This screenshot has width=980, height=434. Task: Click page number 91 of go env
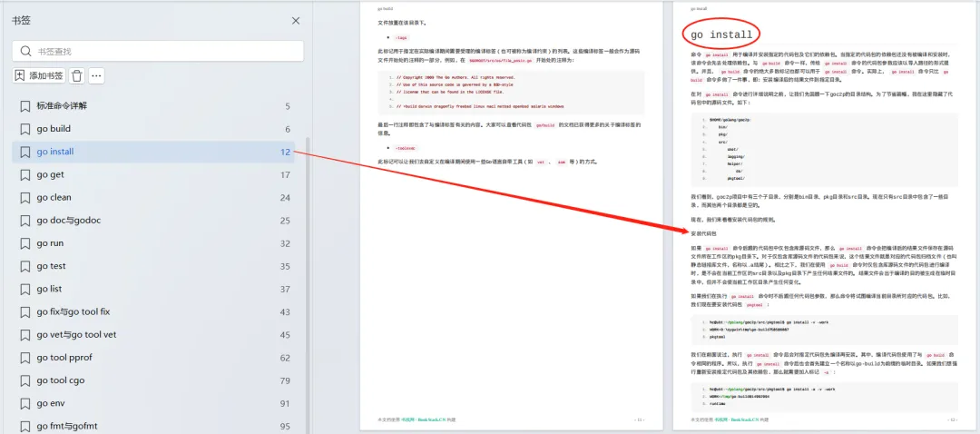click(285, 404)
